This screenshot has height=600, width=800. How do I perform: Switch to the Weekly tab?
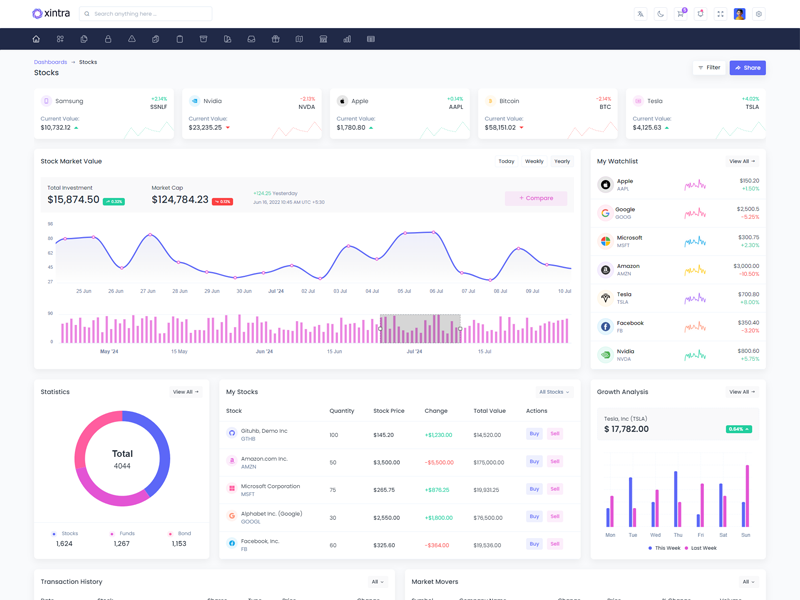click(534, 161)
